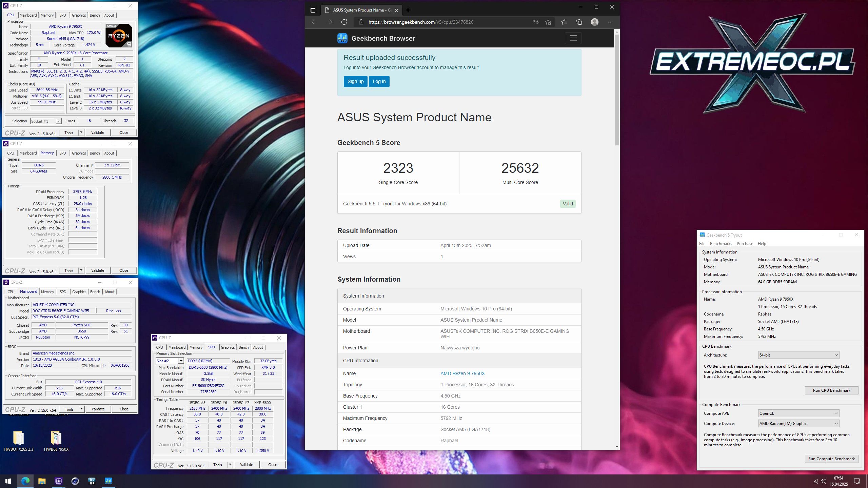Open Tools dropdown arrow in CPU-Z Mainboard window
The width and height of the screenshot is (868, 488).
click(81, 409)
